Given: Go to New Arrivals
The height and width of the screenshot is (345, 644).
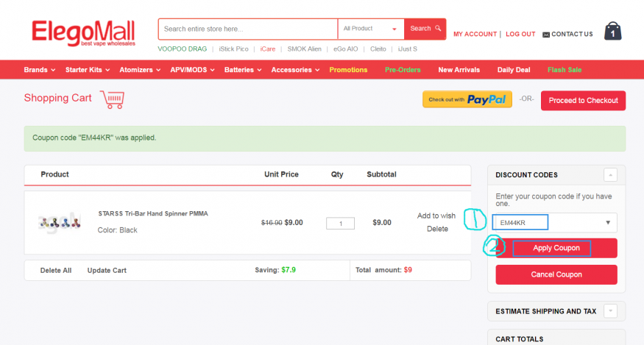Looking at the screenshot, I should point(459,70).
